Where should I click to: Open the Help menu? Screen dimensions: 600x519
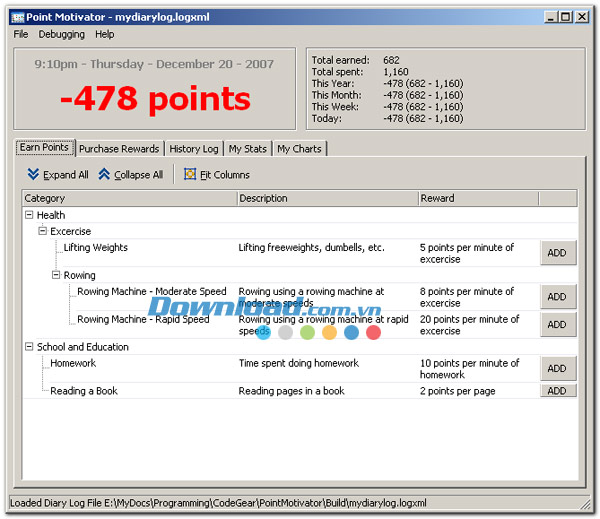(105, 34)
